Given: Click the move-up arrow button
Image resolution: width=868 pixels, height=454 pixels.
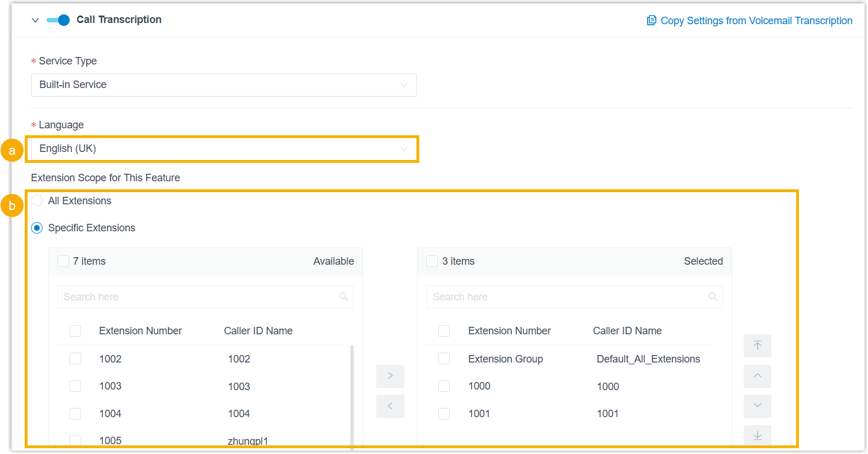Looking at the screenshot, I should tap(758, 376).
